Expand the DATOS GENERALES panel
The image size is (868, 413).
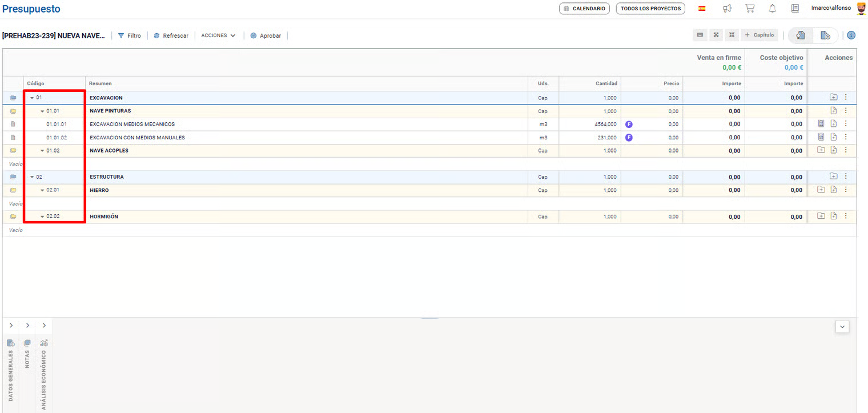11,326
